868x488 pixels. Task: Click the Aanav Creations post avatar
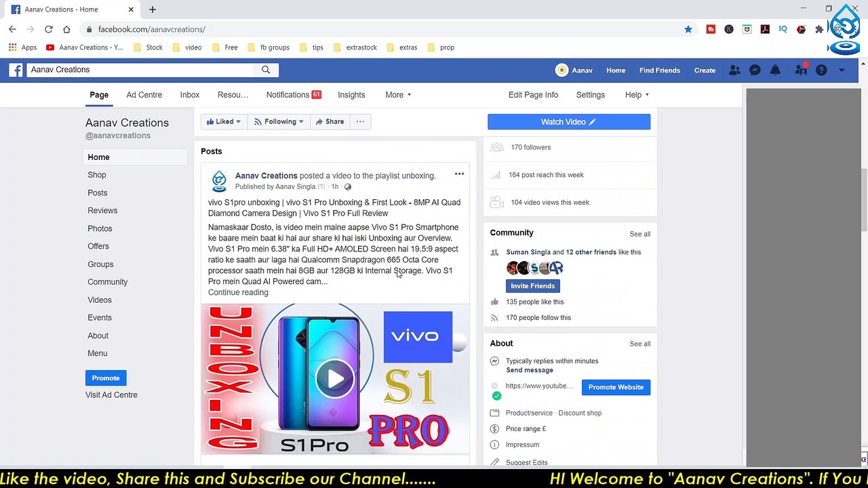(219, 180)
